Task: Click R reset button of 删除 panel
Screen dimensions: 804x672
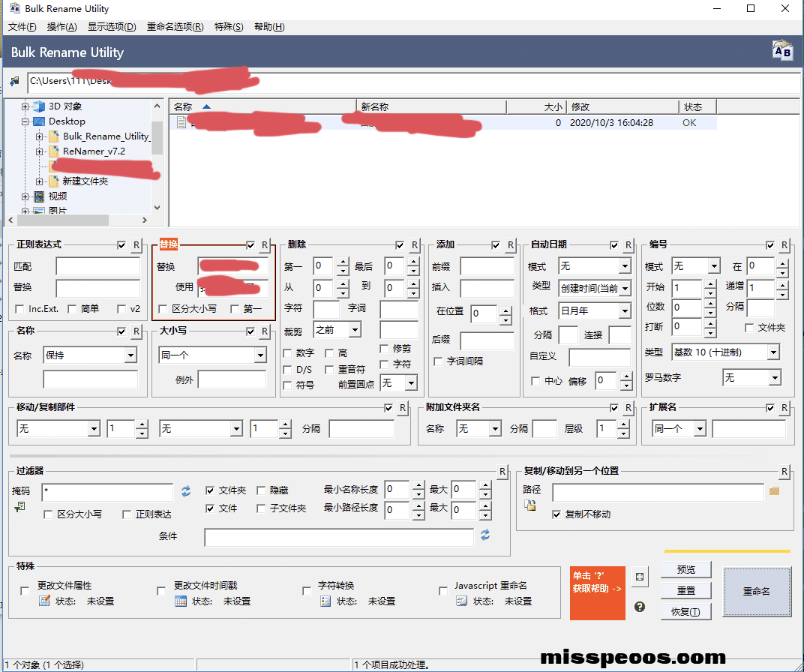Action: (414, 245)
